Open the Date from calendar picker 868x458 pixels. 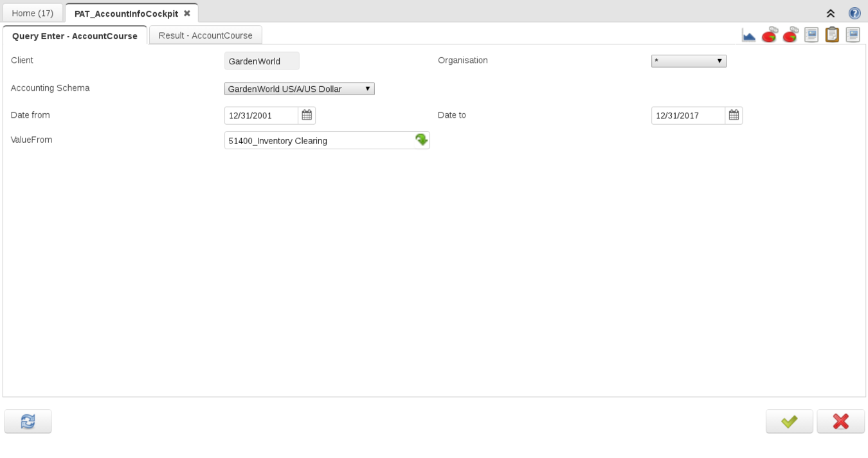pyautogui.click(x=307, y=115)
